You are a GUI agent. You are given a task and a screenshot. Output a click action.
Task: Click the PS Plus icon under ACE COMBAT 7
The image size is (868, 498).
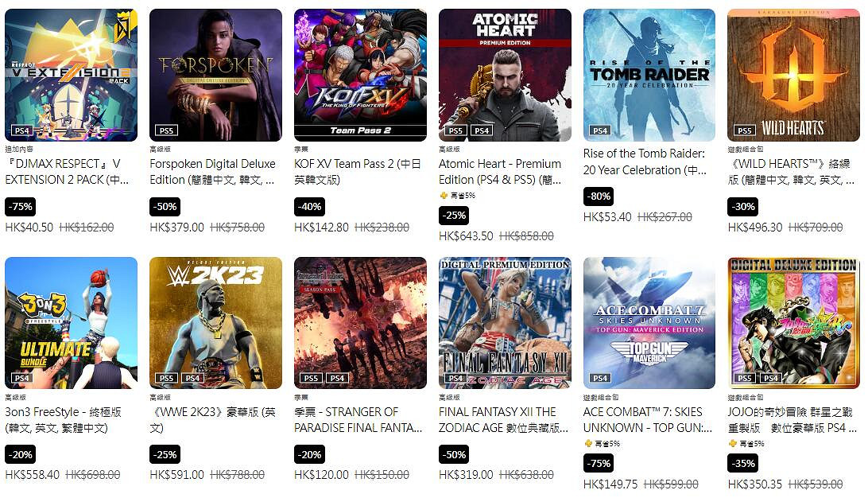coord(588,443)
